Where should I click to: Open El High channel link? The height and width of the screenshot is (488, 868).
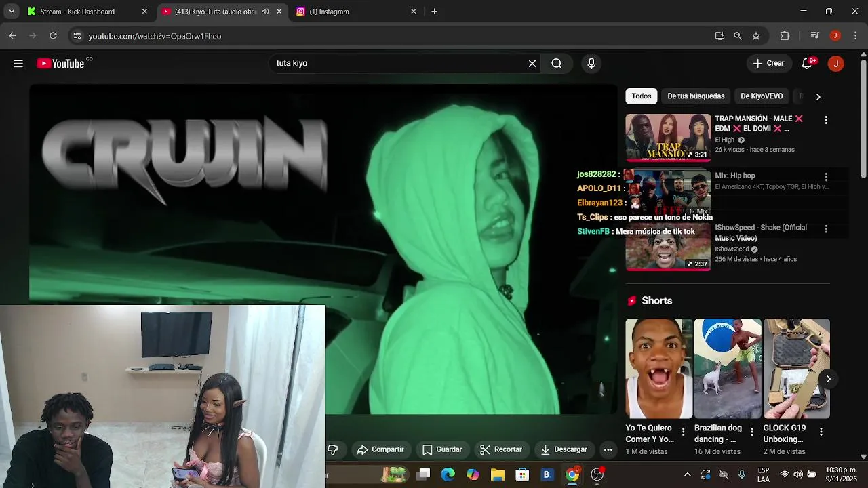(x=724, y=140)
